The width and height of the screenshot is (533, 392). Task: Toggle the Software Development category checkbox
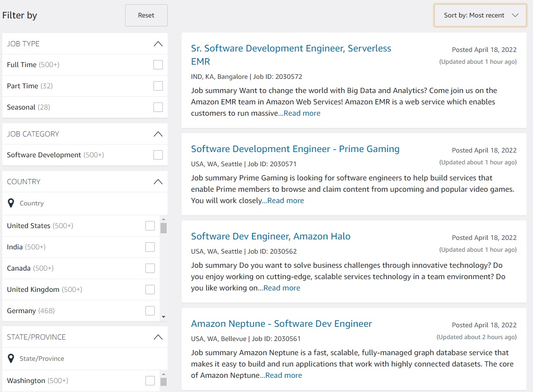pos(158,155)
